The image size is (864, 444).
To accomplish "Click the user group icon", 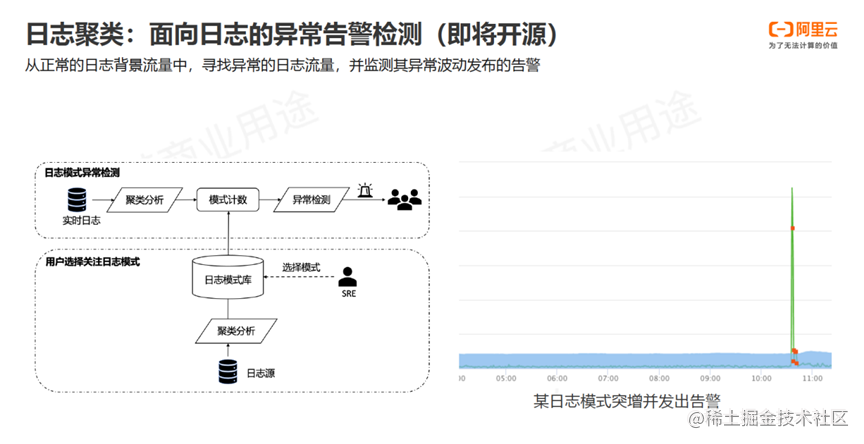I will [404, 199].
